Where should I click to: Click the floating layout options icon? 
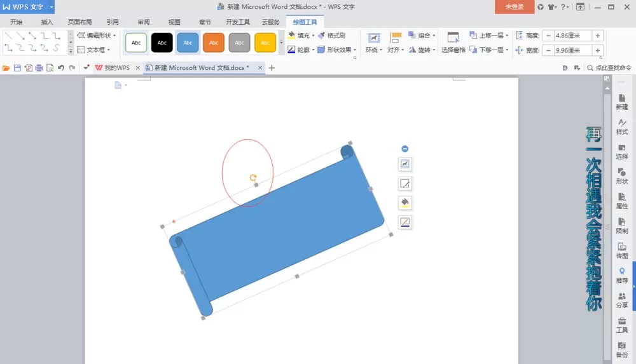(404, 164)
